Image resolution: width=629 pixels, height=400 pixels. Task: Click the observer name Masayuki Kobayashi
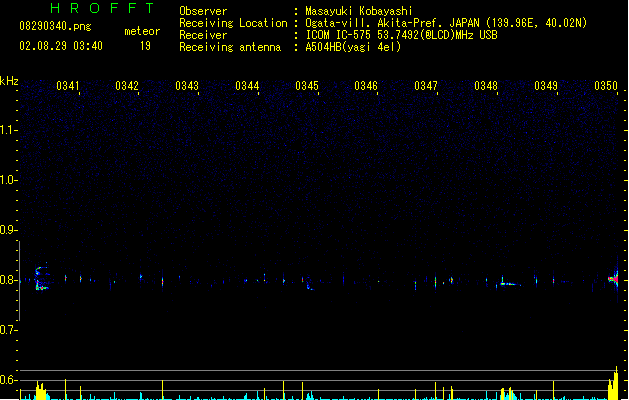pyautogui.click(x=359, y=11)
